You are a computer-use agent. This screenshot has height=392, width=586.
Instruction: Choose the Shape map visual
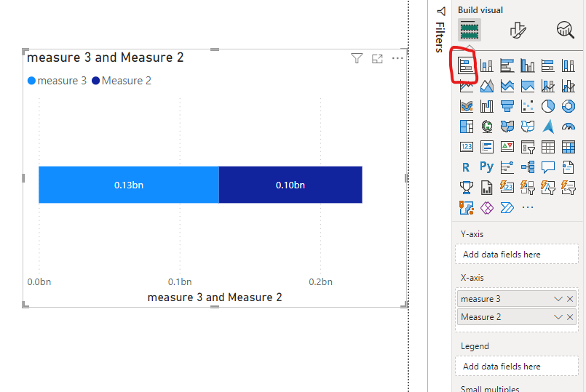pos(527,127)
